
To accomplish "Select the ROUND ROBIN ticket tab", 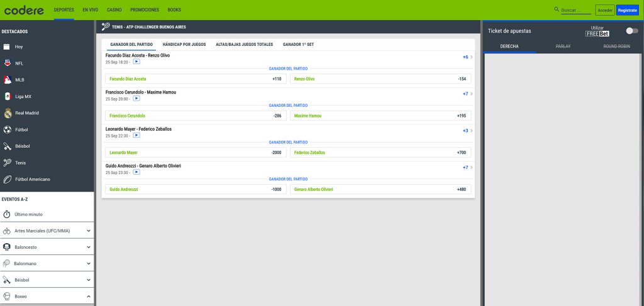I will (616, 46).
